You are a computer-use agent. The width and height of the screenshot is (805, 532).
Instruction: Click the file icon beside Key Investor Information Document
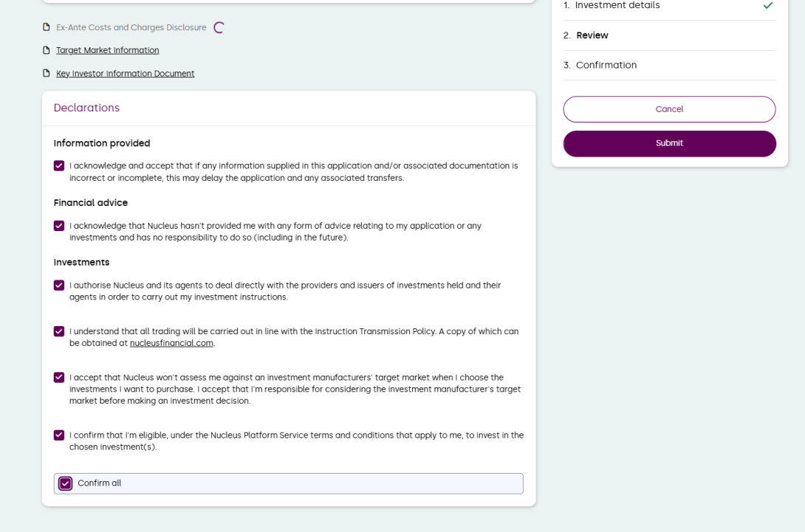point(47,74)
